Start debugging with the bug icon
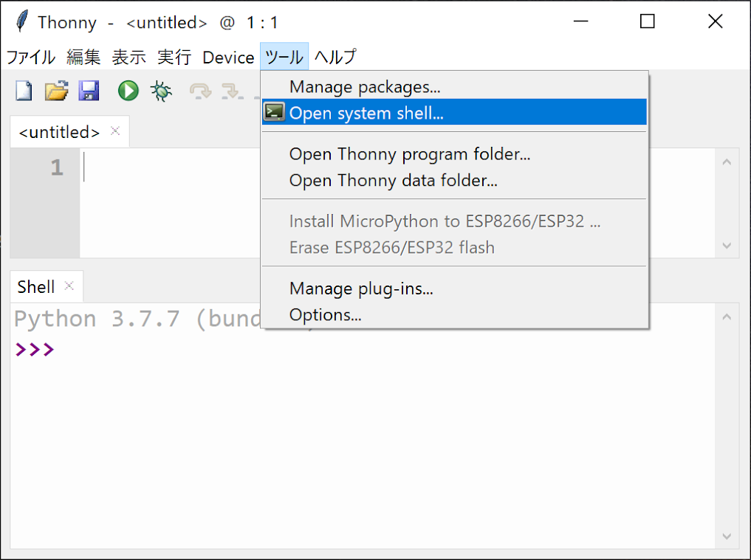This screenshot has width=751, height=560. coord(161,91)
